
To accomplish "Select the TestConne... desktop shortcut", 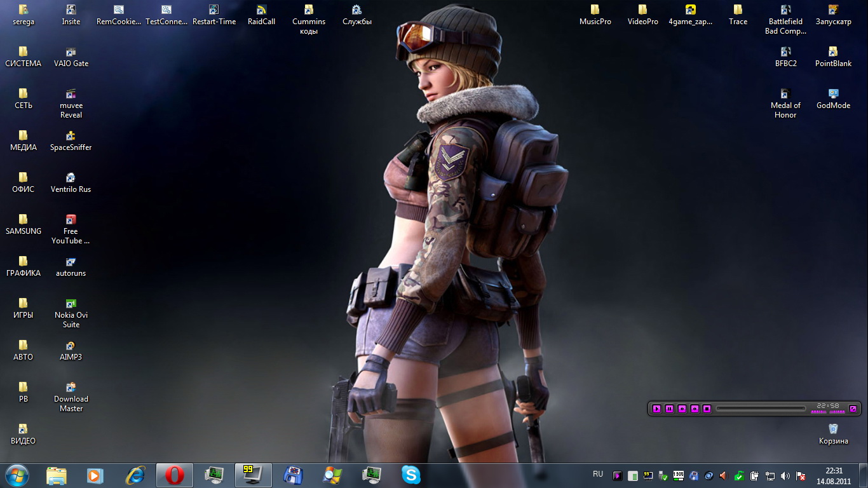I will (x=166, y=15).
